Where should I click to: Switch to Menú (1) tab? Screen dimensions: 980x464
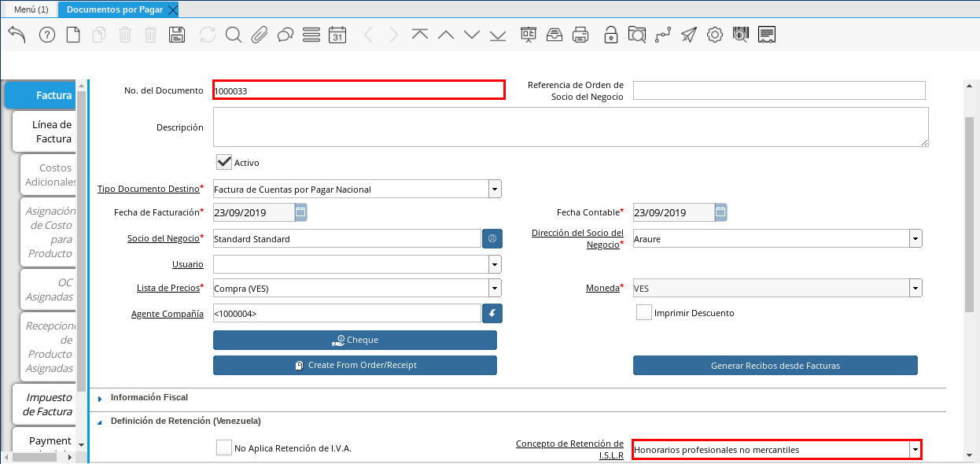(31, 9)
